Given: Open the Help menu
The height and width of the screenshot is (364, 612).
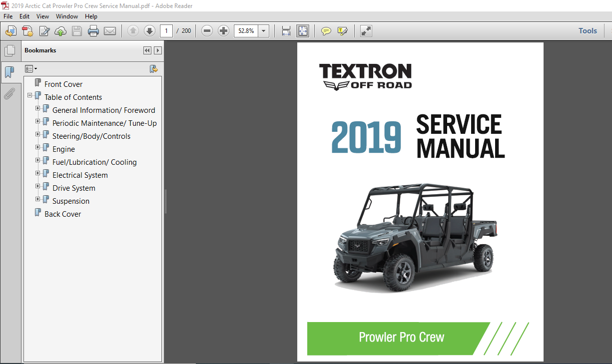Looking at the screenshot, I should click(x=91, y=16).
